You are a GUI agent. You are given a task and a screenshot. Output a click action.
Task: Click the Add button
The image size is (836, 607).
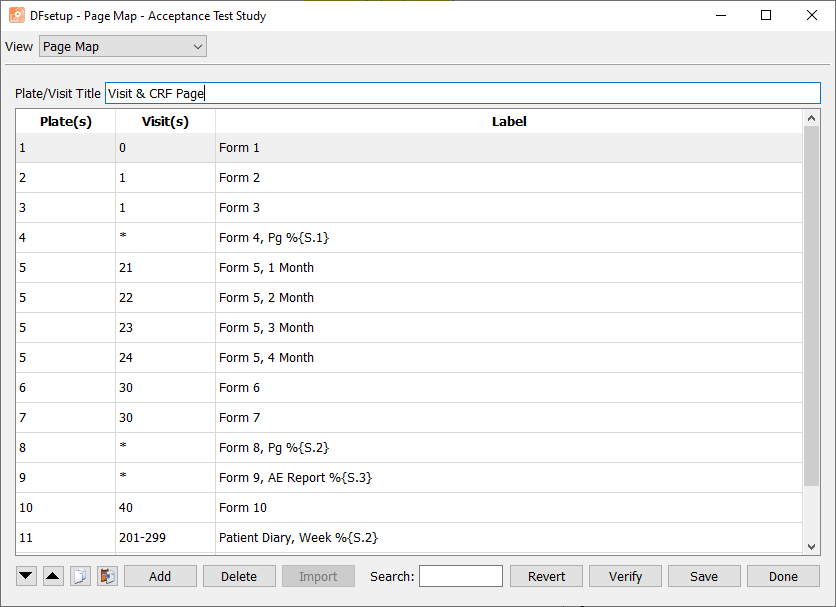(160, 576)
